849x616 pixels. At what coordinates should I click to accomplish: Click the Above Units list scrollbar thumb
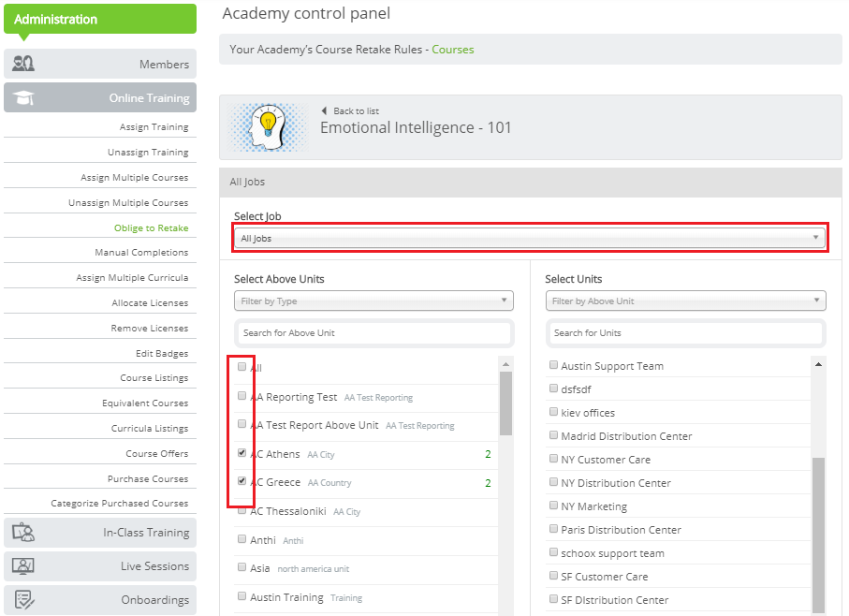point(505,403)
